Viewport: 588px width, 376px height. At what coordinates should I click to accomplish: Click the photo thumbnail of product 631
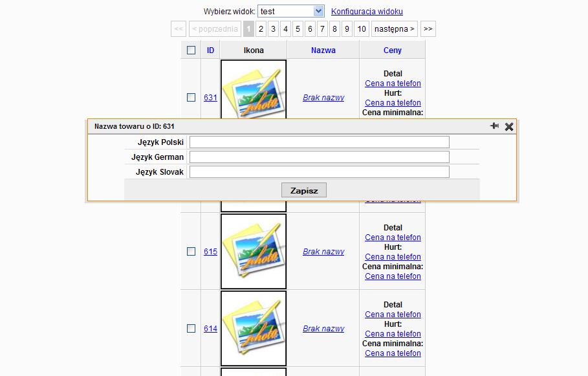click(254, 90)
